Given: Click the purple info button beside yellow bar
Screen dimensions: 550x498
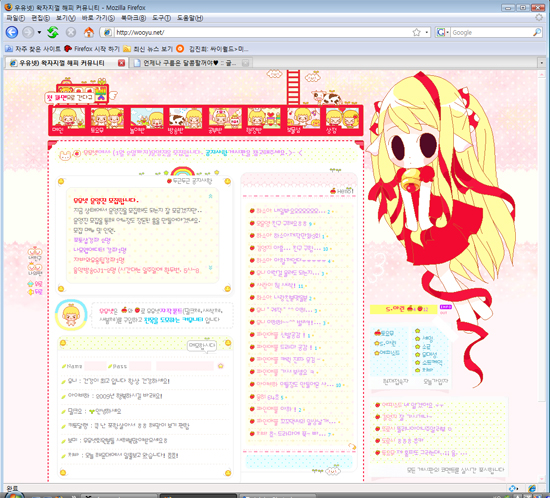Looking at the screenshot, I should (445, 307).
